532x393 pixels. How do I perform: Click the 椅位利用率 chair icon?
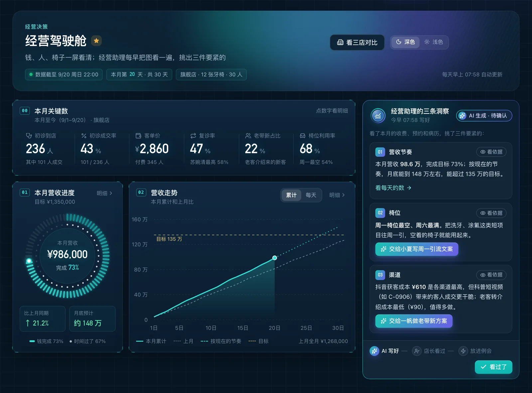(x=303, y=136)
